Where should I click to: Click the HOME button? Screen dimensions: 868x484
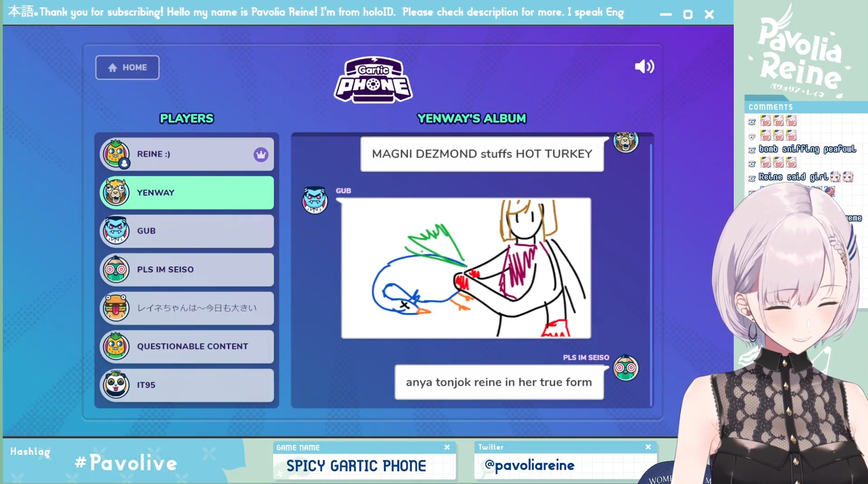click(x=127, y=68)
